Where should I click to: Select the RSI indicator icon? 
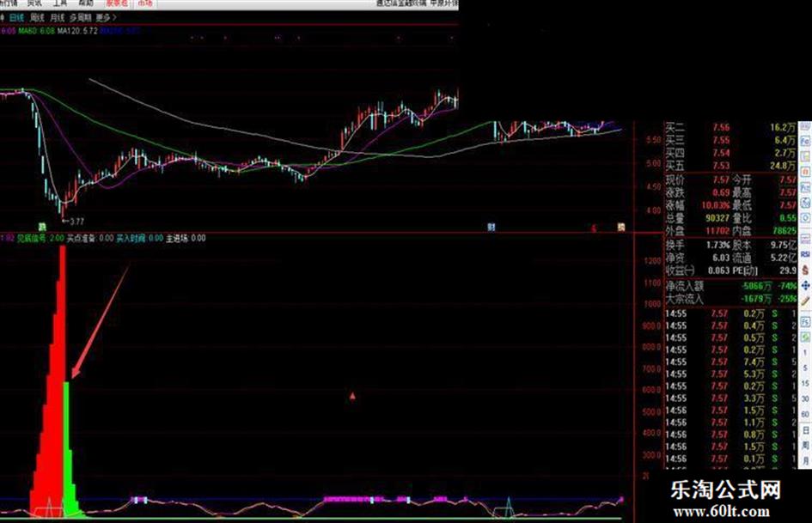(805, 253)
